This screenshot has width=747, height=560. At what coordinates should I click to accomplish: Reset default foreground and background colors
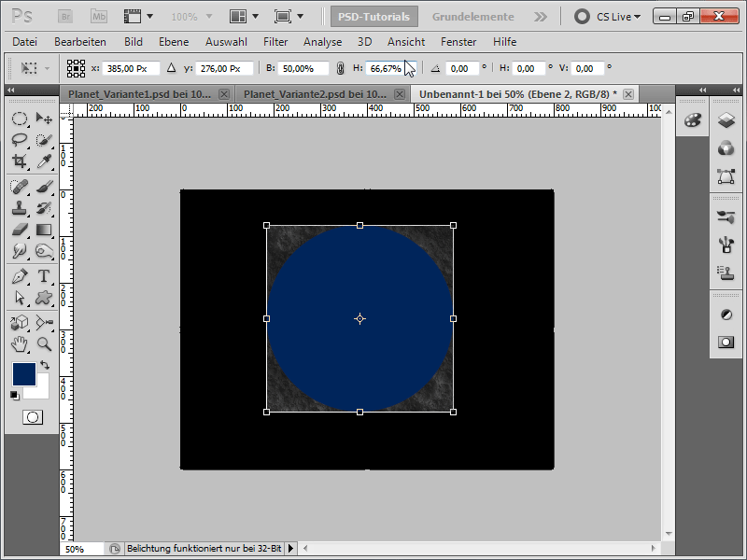coord(14,395)
